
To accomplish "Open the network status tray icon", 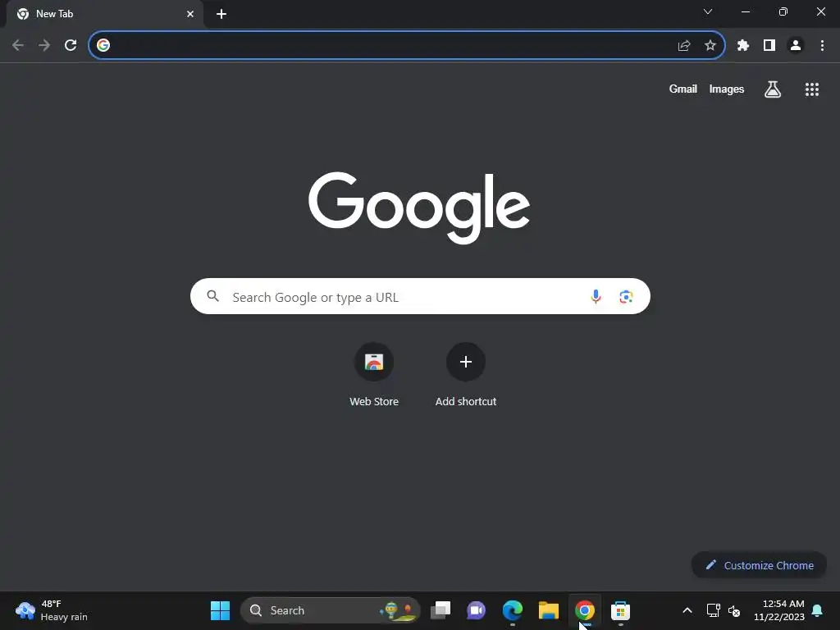I will pyautogui.click(x=713, y=610).
